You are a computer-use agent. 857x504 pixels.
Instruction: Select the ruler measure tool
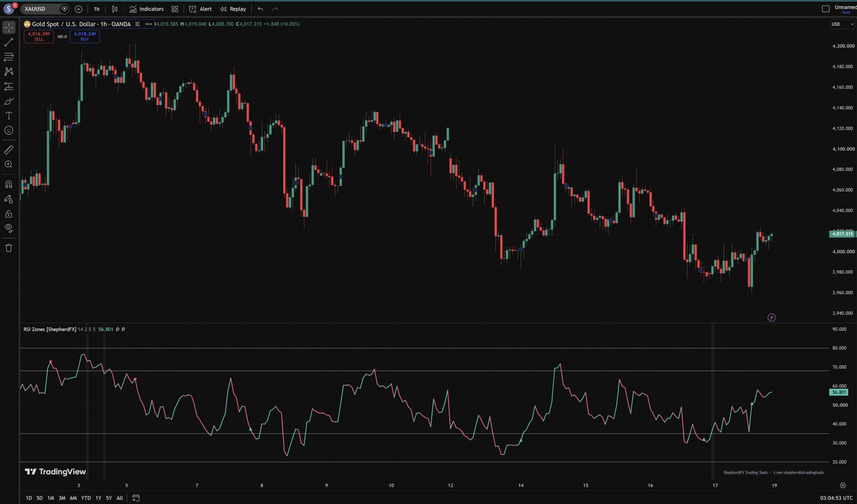[x=9, y=150]
